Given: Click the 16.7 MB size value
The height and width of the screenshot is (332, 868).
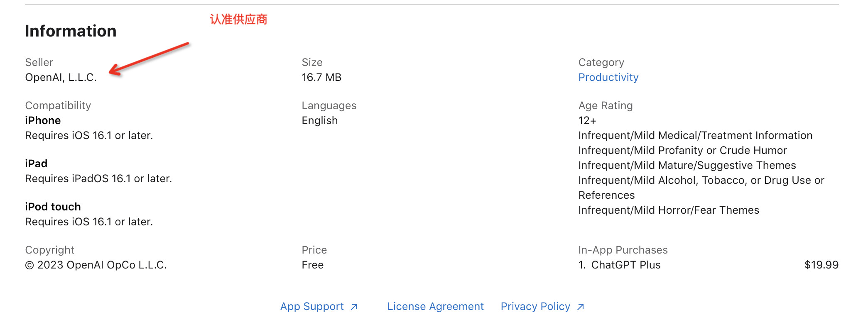Looking at the screenshot, I should coord(321,78).
